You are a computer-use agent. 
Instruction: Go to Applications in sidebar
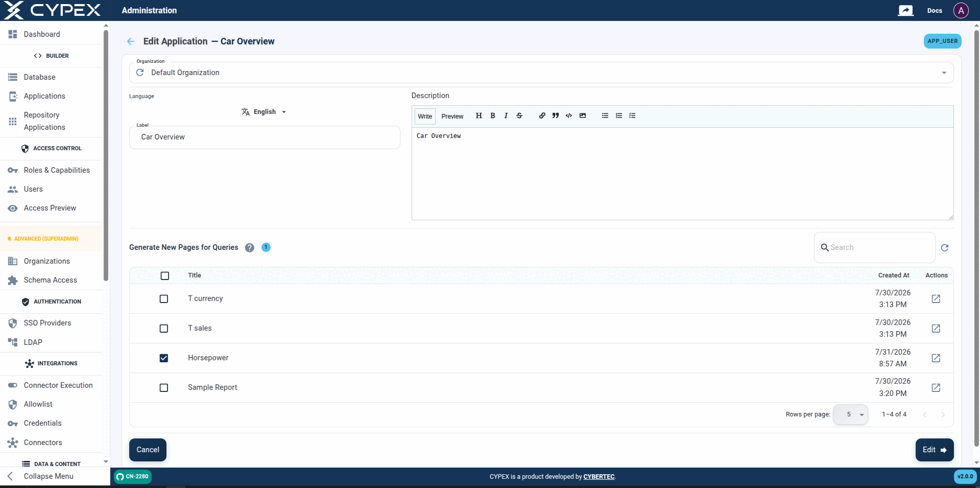[51, 96]
